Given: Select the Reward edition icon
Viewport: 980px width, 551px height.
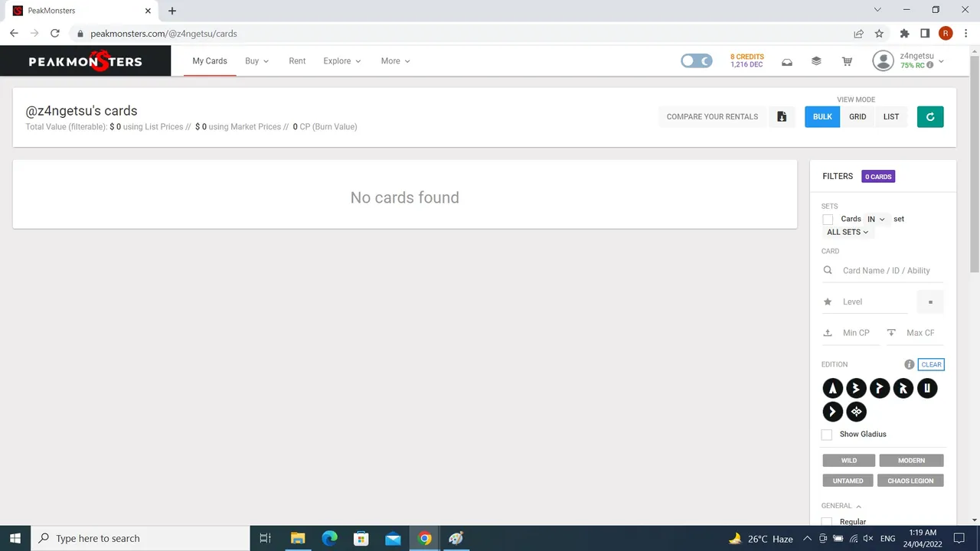Looking at the screenshot, I should click(903, 389).
